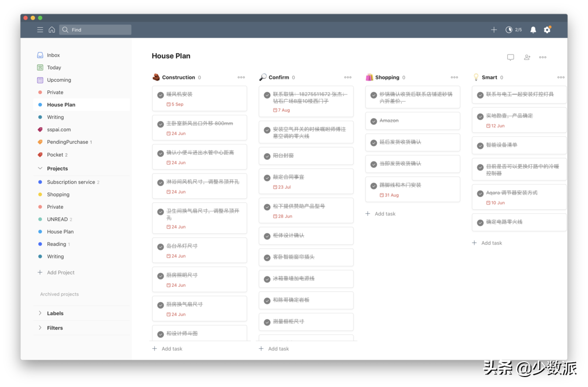Add task to Construction section
Image resolution: width=588 pixels, height=387 pixels.
coord(167,349)
